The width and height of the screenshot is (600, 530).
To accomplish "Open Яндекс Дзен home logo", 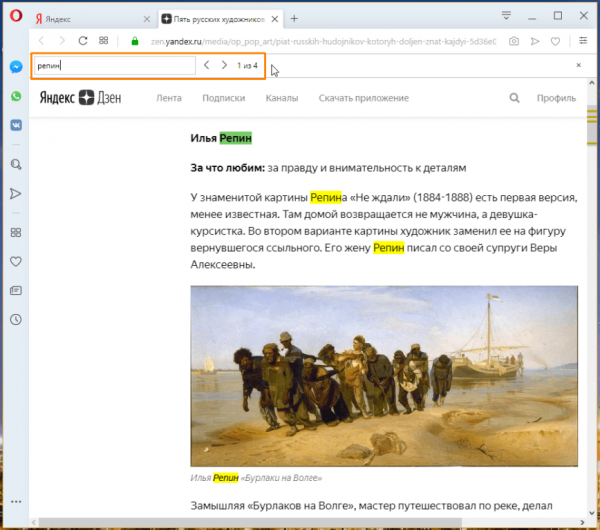I will pos(80,98).
